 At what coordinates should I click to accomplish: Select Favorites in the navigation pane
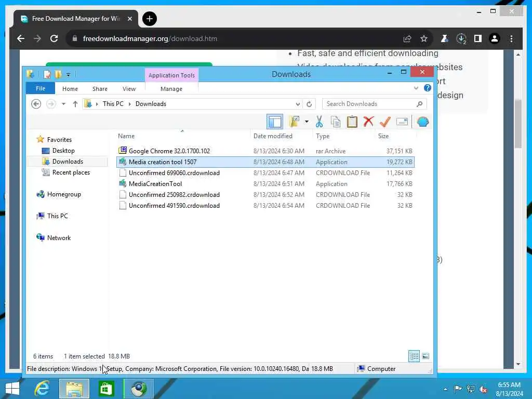[x=59, y=139]
